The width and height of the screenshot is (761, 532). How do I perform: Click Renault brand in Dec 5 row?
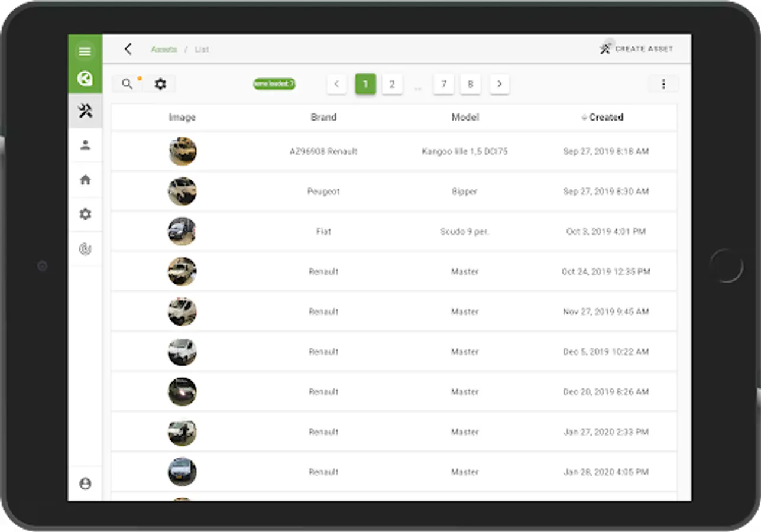[x=323, y=352]
